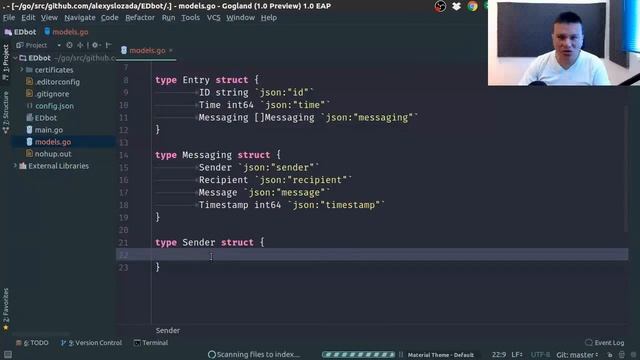Hide the Project panel with pin icon
Viewport: 640px width, 360px height.
(108, 45)
